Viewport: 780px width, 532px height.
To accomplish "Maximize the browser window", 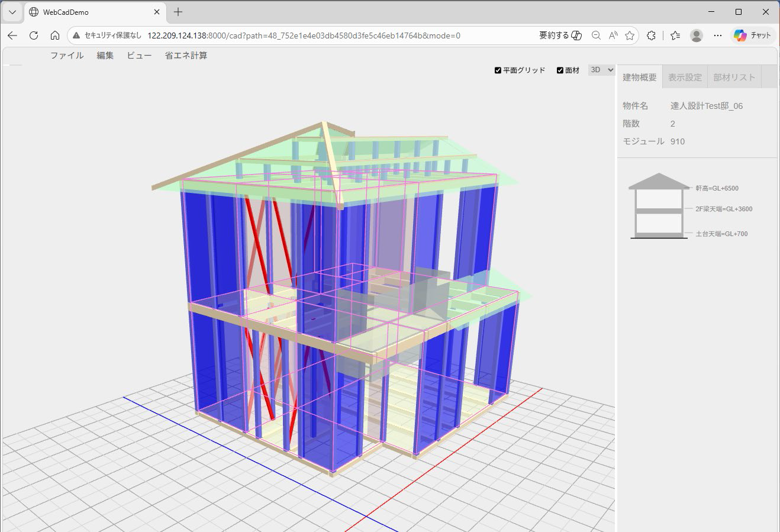I will click(739, 12).
